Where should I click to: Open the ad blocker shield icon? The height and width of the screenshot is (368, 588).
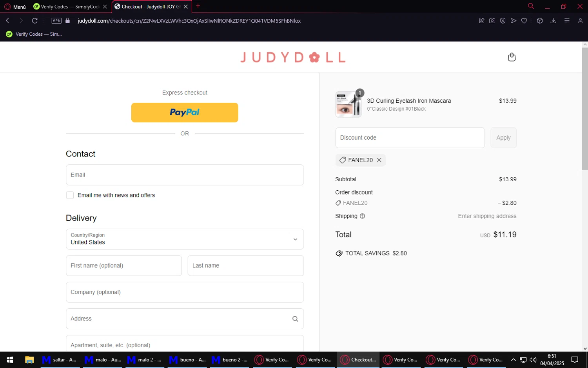coord(503,21)
